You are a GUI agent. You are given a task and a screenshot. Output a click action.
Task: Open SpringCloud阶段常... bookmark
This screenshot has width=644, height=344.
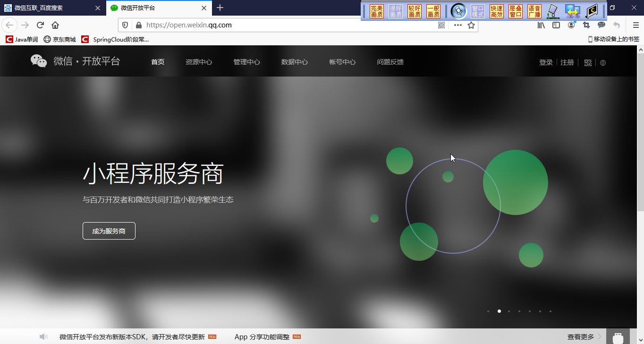115,40
